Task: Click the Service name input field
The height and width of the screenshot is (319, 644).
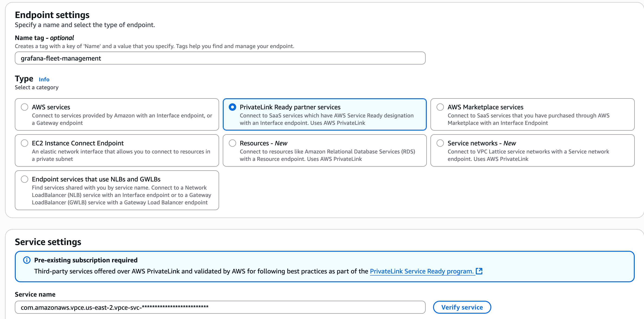Action: 220,307
